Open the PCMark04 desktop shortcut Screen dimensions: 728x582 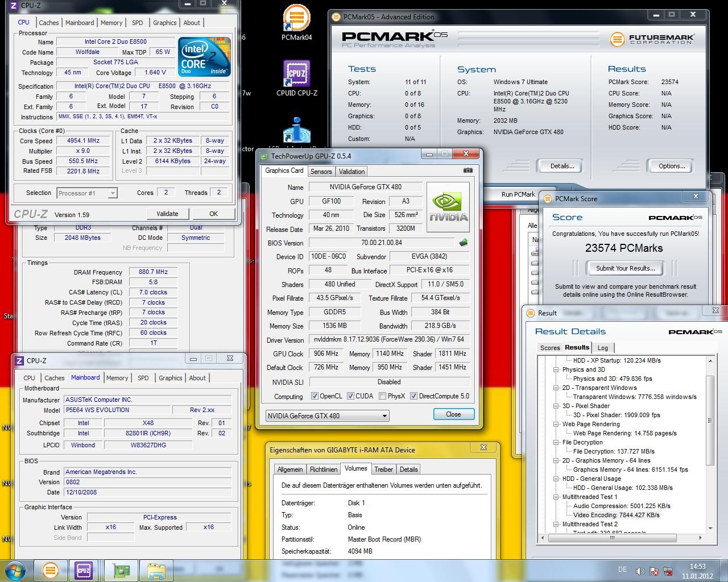pos(297,23)
